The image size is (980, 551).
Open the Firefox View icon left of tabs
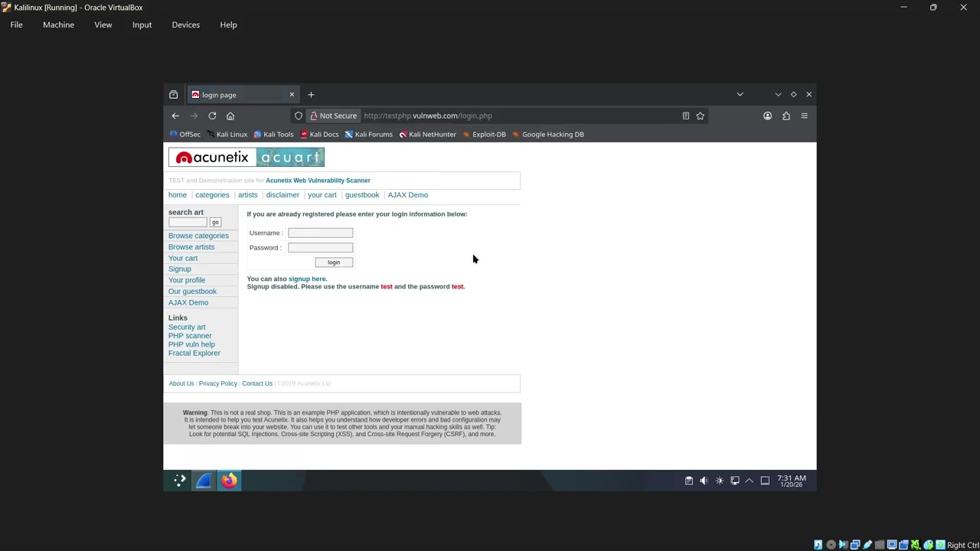click(x=174, y=95)
